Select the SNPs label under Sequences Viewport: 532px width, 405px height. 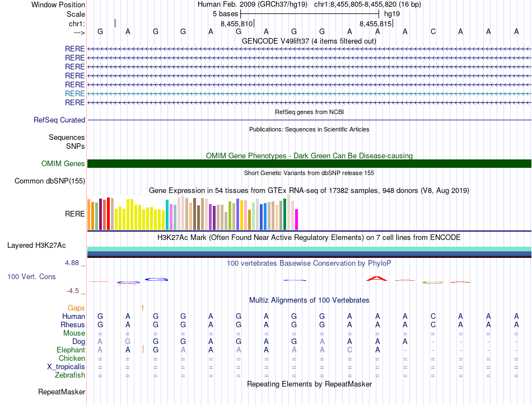[x=76, y=146]
